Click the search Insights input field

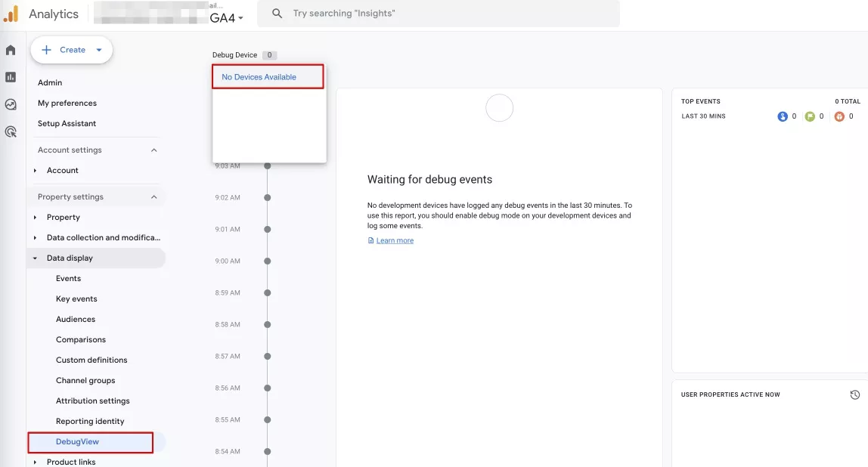(439, 14)
